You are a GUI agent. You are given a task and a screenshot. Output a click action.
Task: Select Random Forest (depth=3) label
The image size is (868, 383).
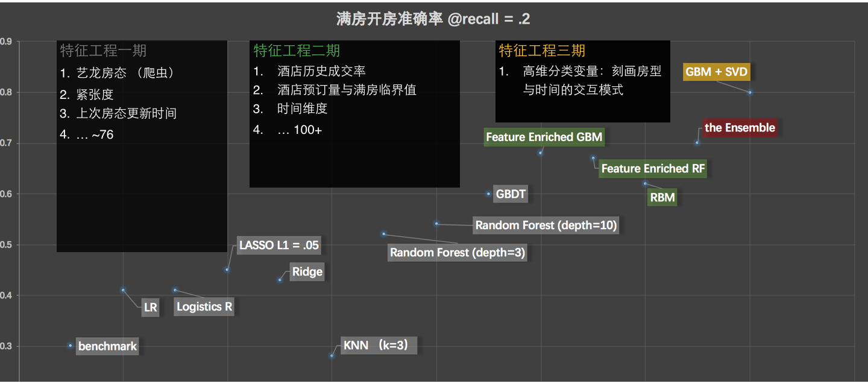[x=458, y=252]
